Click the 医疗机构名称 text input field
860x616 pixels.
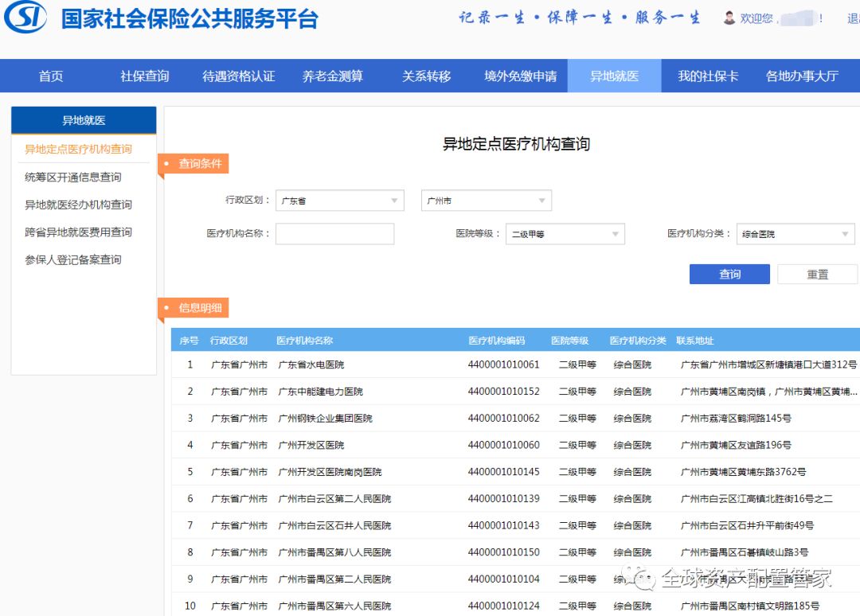coord(334,234)
